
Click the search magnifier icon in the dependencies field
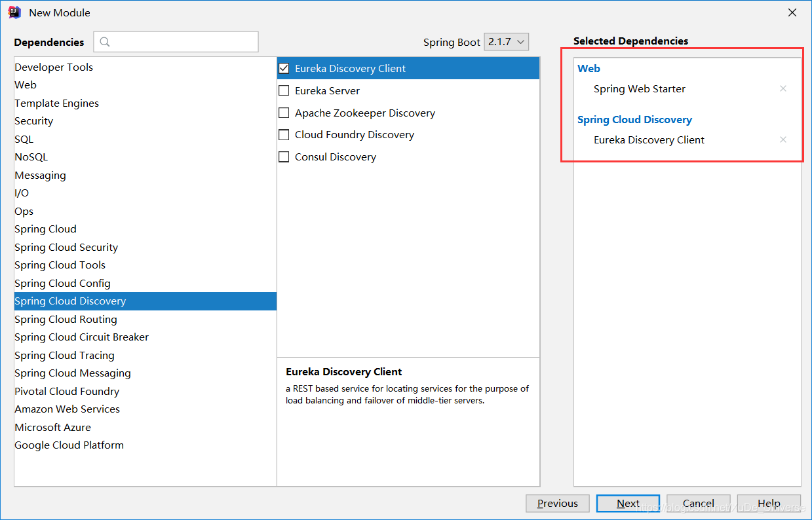[105, 42]
